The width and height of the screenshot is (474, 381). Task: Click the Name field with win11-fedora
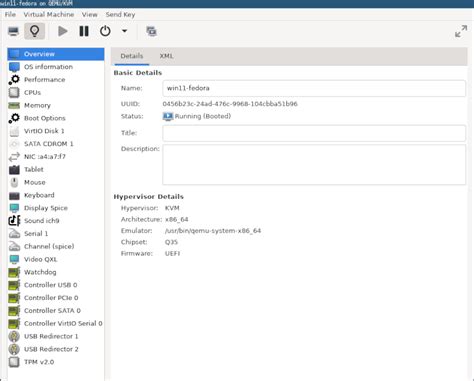tap(314, 88)
